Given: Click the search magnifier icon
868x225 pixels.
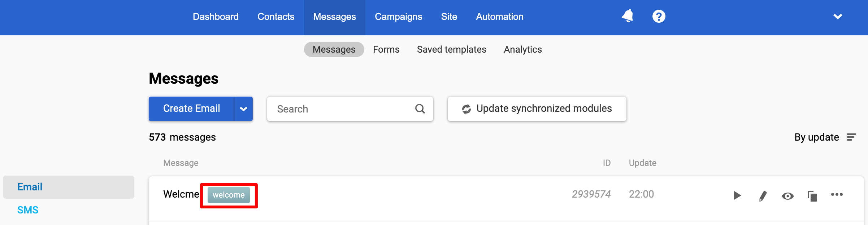Looking at the screenshot, I should pyautogui.click(x=420, y=109).
